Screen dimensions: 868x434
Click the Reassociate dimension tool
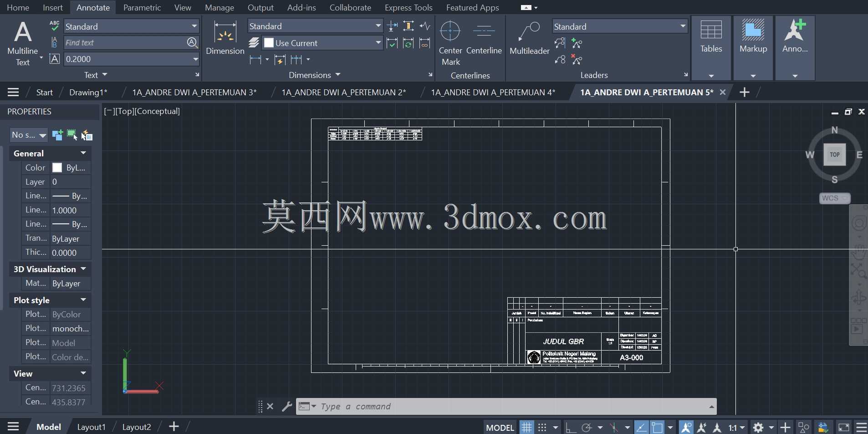[425, 43]
